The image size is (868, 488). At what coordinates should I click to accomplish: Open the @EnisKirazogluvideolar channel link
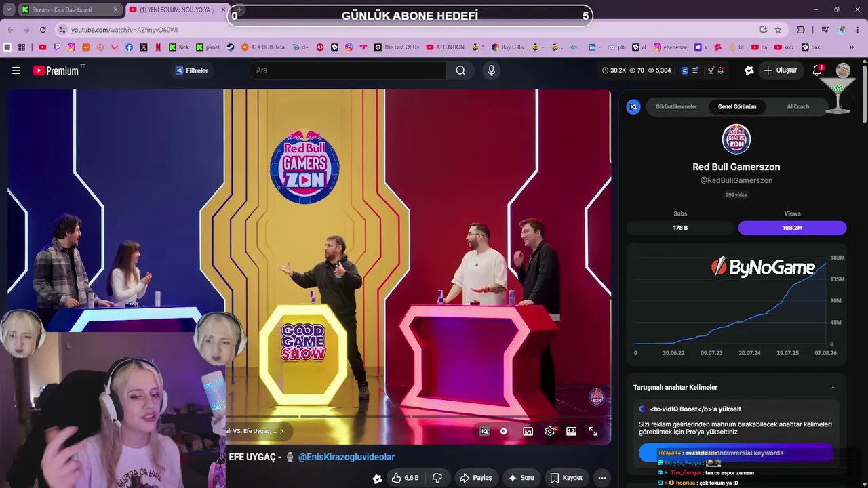347,457
